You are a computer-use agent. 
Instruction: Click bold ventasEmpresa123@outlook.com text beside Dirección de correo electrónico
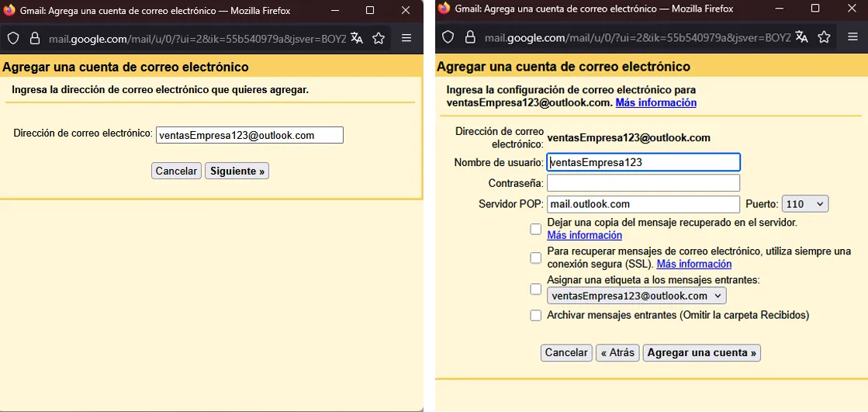[x=629, y=138]
